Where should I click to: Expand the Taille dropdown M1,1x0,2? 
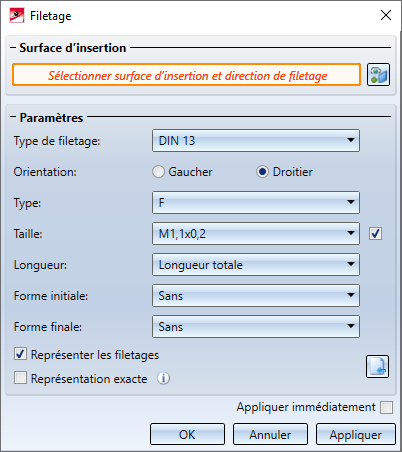click(256, 234)
